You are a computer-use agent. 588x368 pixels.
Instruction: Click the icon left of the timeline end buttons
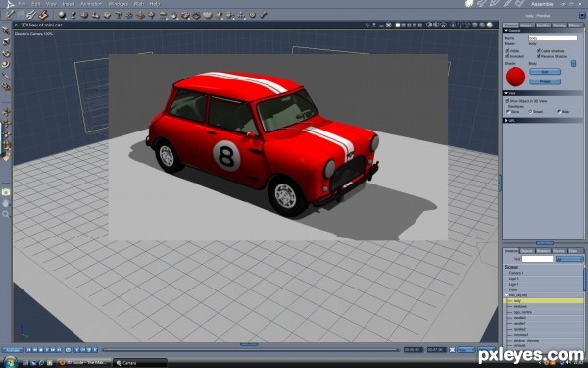(x=452, y=350)
